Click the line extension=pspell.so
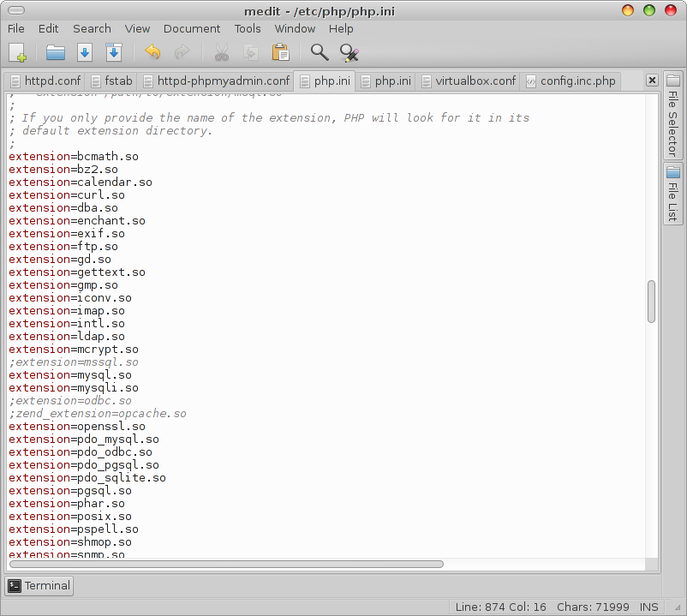This screenshot has height=616, width=687. [74, 529]
